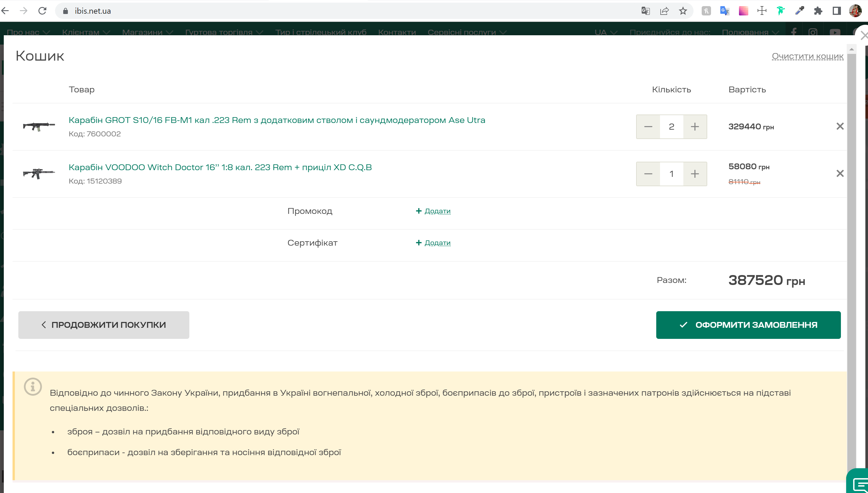The height and width of the screenshot is (493, 868).
Task: Bookmark this page with star icon
Action: click(683, 11)
